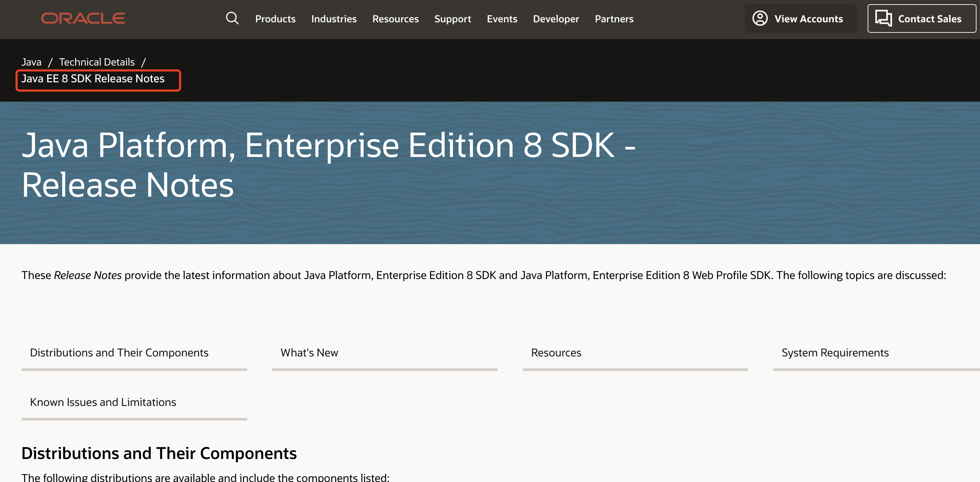The width and height of the screenshot is (980, 482).
Task: Open the search magnifier icon
Action: (x=232, y=18)
